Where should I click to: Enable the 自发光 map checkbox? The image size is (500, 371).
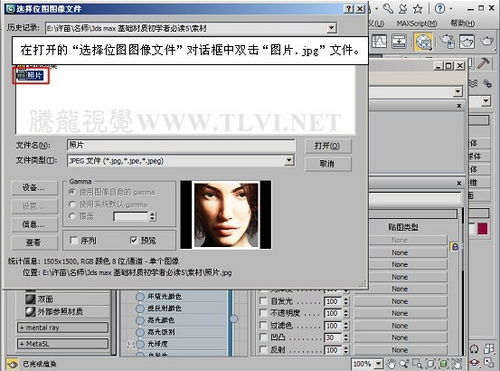coord(263,301)
